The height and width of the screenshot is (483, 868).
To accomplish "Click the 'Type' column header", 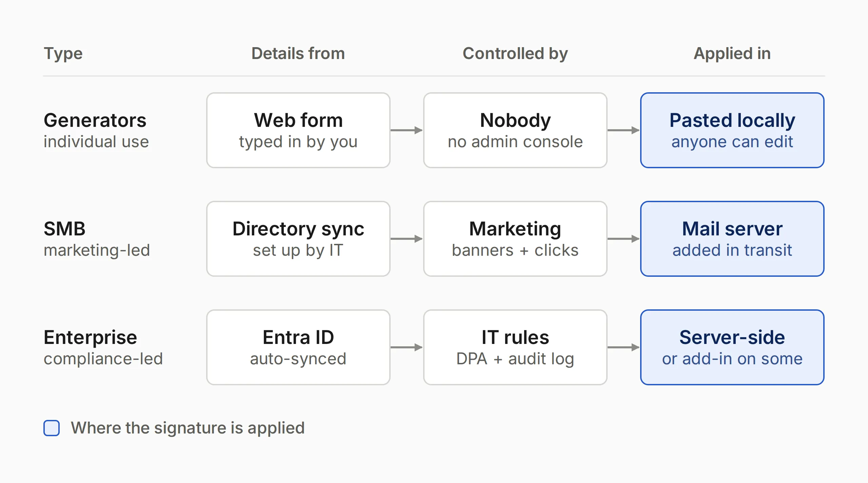I will (63, 54).
